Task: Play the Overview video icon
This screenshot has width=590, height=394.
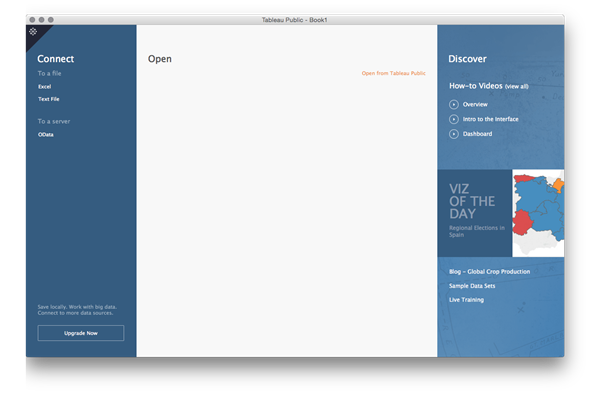Action: (454, 104)
